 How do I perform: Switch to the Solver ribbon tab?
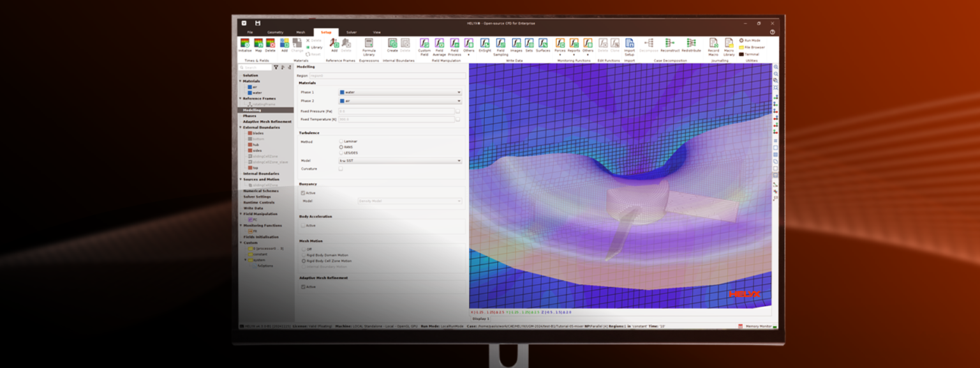pyautogui.click(x=353, y=32)
